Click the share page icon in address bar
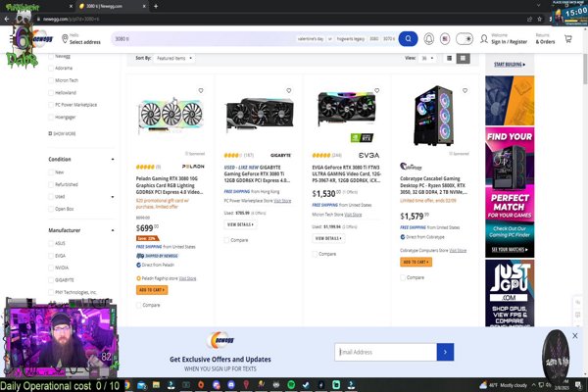The height and width of the screenshot is (392, 588). pos(529,19)
